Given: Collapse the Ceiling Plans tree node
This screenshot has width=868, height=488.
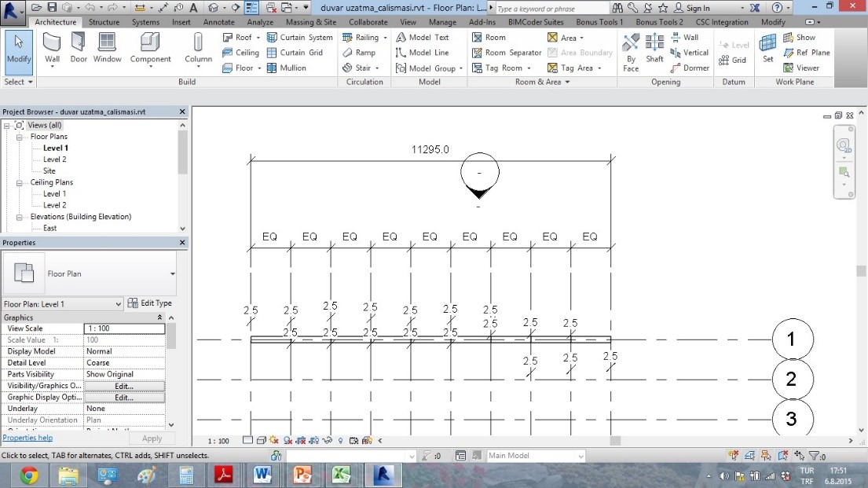Looking at the screenshot, I should pyautogui.click(x=19, y=182).
